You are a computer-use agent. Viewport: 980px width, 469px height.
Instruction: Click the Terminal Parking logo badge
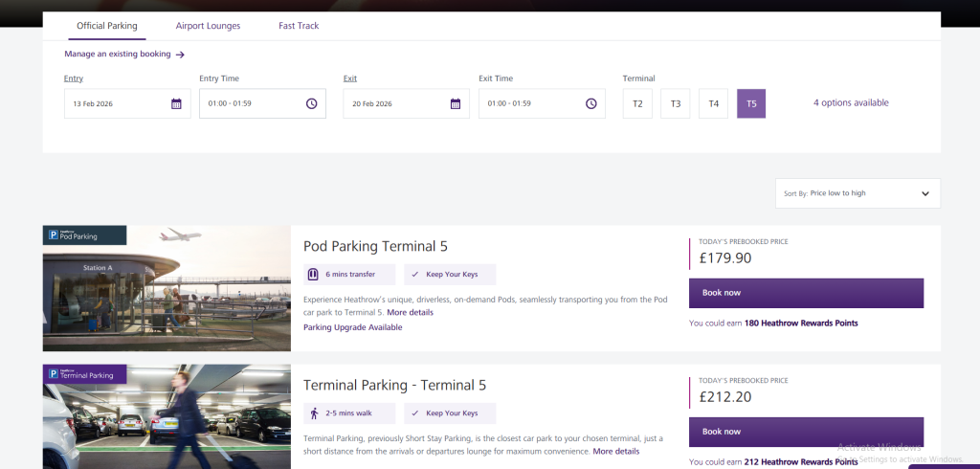(x=84, y=374)
